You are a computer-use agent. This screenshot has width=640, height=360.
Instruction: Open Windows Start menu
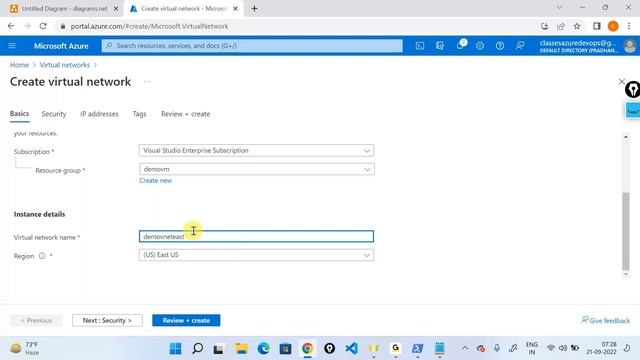pos(176,349)
